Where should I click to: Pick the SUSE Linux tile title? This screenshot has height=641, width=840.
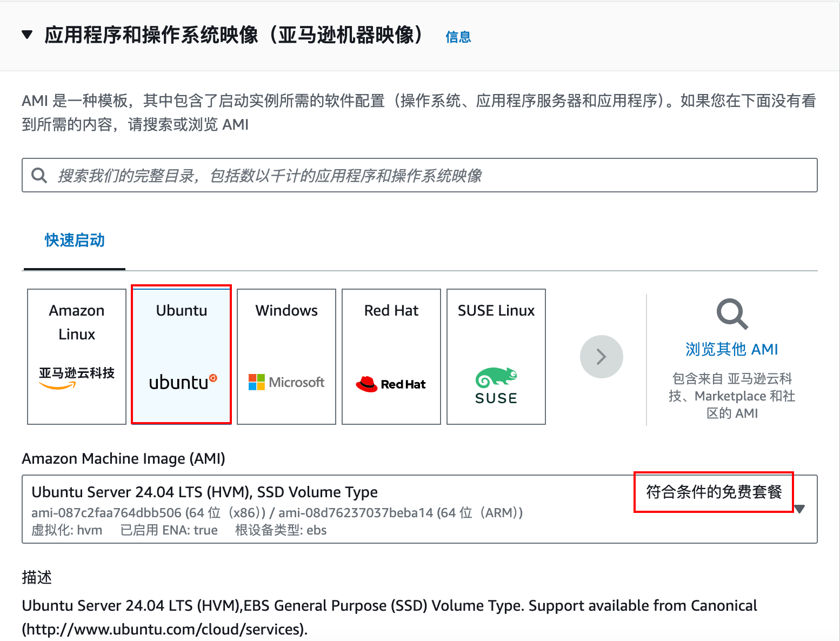pyautogui.click(x=496, y=310)
